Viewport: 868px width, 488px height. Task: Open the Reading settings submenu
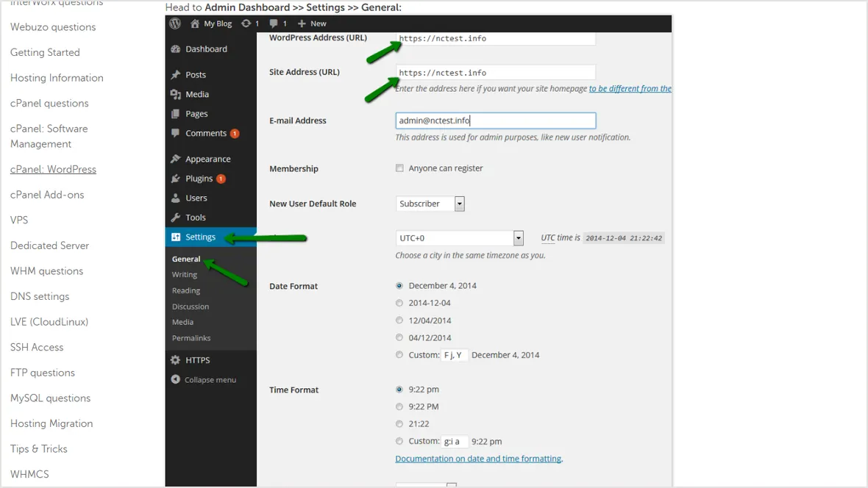[186, 290]
